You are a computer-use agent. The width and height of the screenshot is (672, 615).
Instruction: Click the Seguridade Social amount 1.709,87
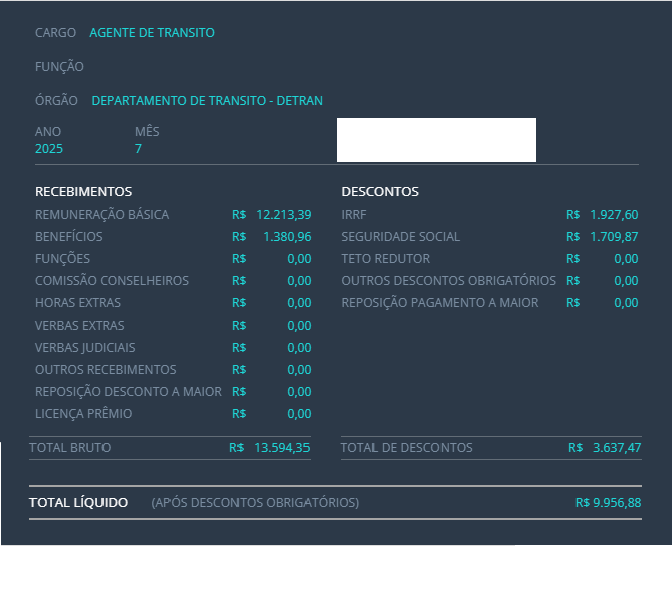click(613, 237)
